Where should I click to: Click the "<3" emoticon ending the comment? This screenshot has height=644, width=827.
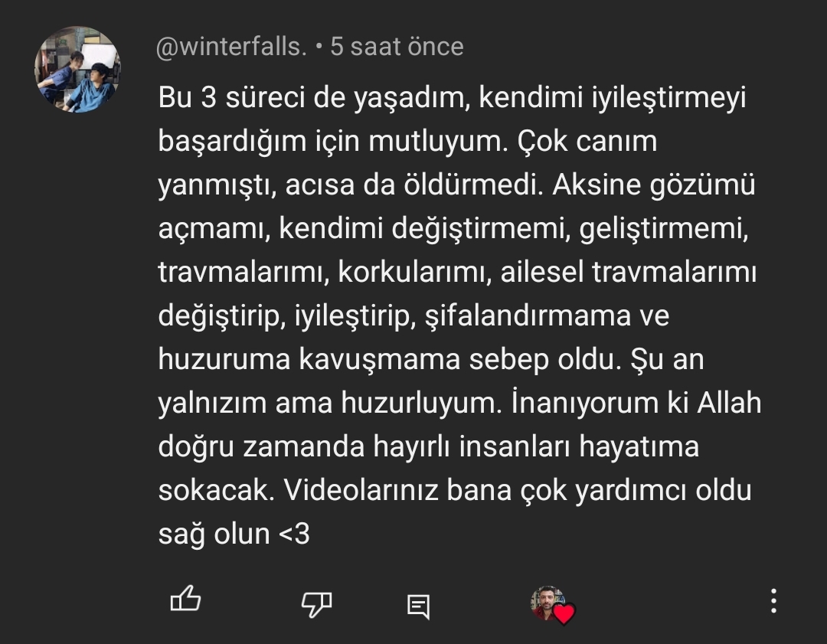click(x=294, y=534)
